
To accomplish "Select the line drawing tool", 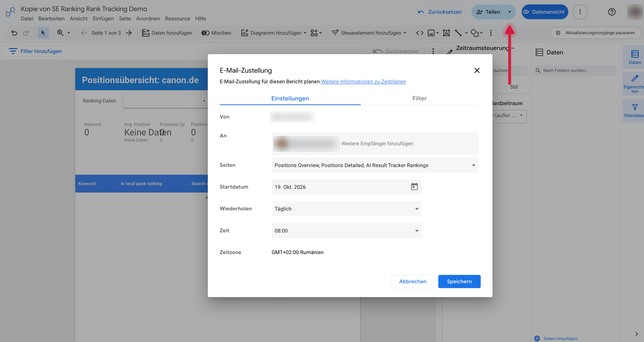I will (458, 33).
